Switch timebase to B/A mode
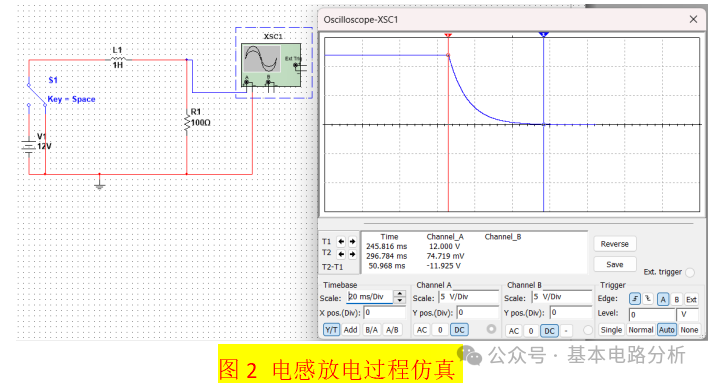Viewport: 708px width, 383px height. coord(372,330)
